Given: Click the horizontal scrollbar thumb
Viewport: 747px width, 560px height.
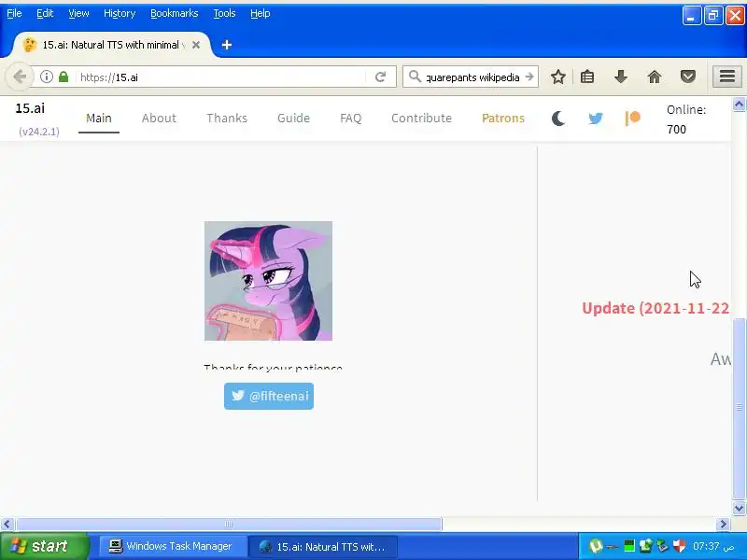Looking at the screenshot, I should (x=229, y=525).
